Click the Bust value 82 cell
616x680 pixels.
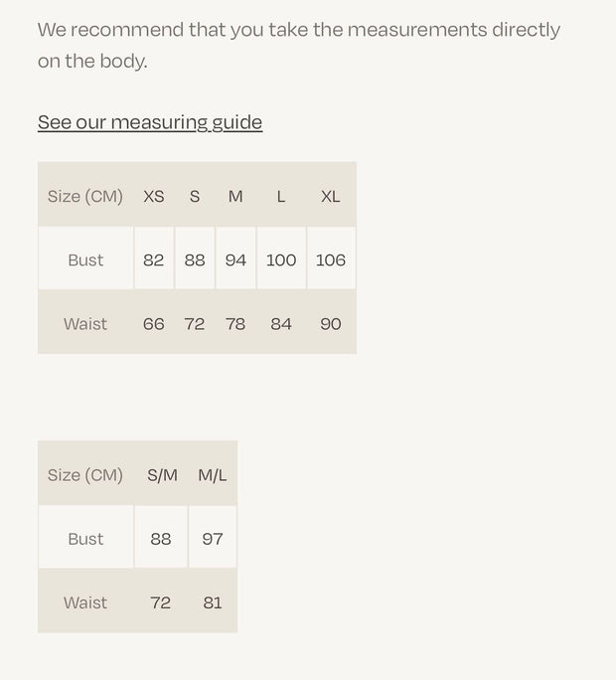[154, 259]
